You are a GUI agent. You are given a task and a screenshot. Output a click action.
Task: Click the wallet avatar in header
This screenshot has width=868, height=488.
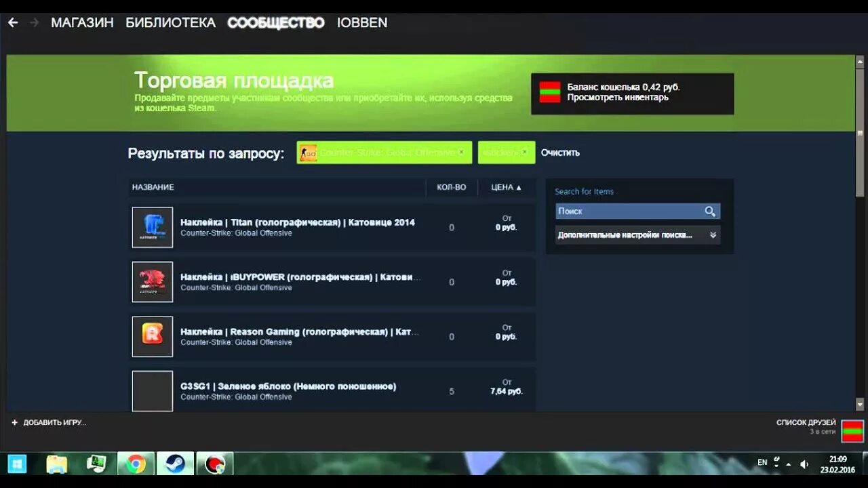click(x=550, y=92)
